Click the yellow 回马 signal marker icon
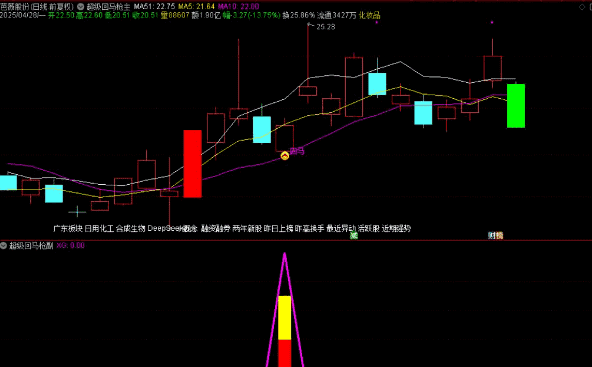The width and height of the screenshot is (592, 367). (285, 155)
